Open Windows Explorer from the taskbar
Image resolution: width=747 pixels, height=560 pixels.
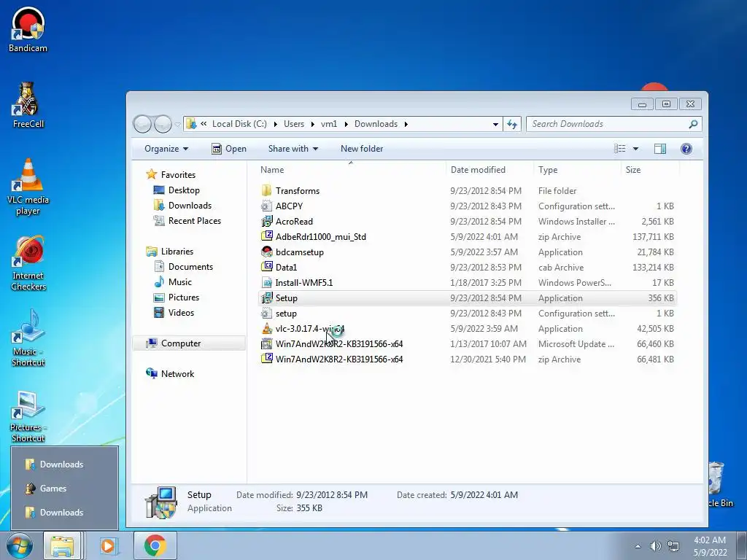(63, 546)
